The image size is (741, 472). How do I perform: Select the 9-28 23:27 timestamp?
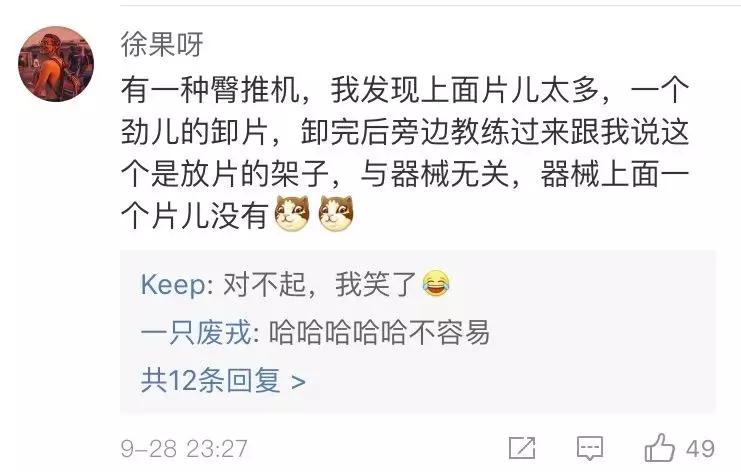tap(184, 448)
